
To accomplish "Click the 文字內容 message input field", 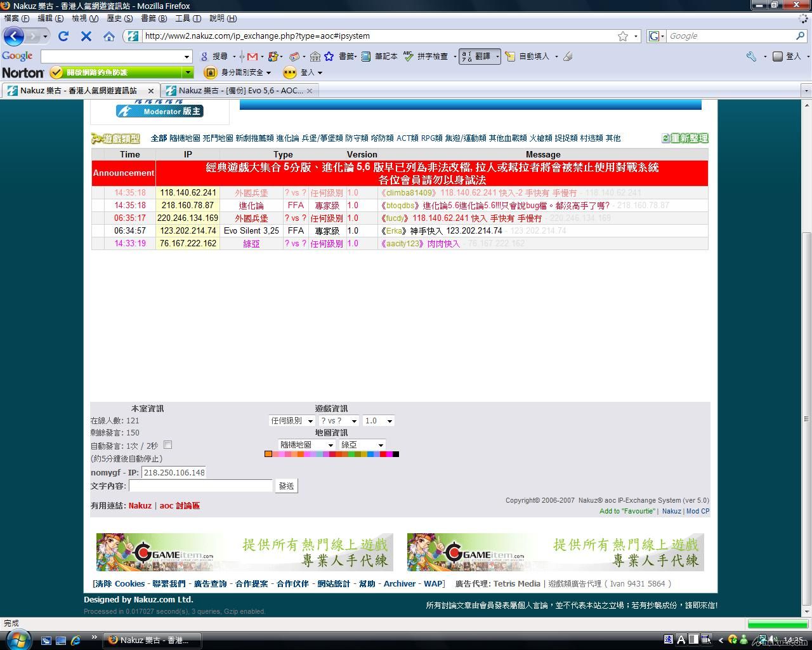I will tap(200, 486).
